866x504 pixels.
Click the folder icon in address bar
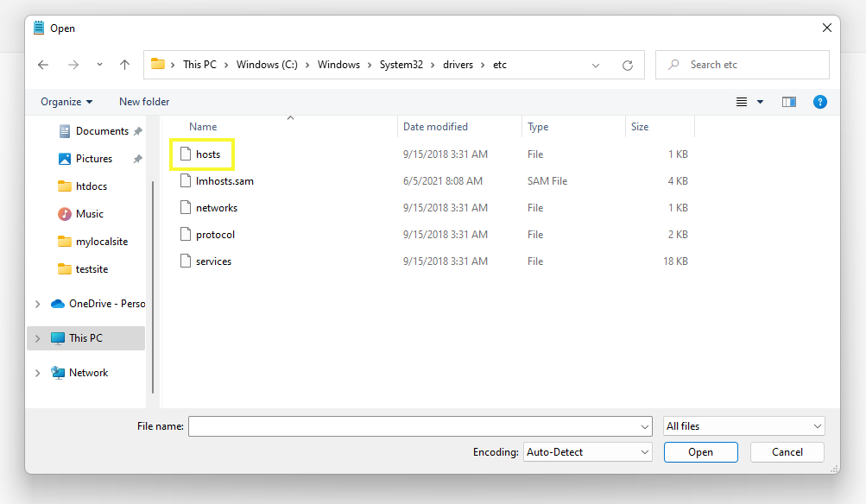tap(158, 64)
